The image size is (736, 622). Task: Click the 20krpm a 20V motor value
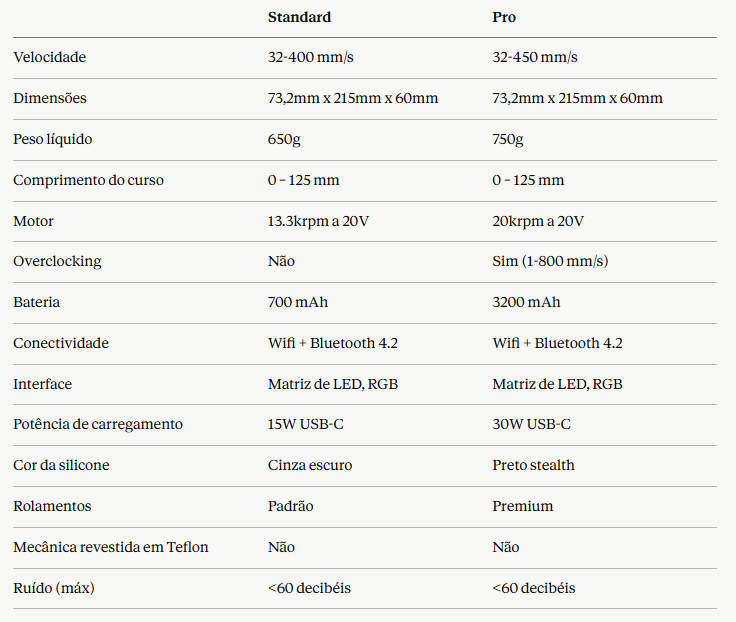point(538,221)
